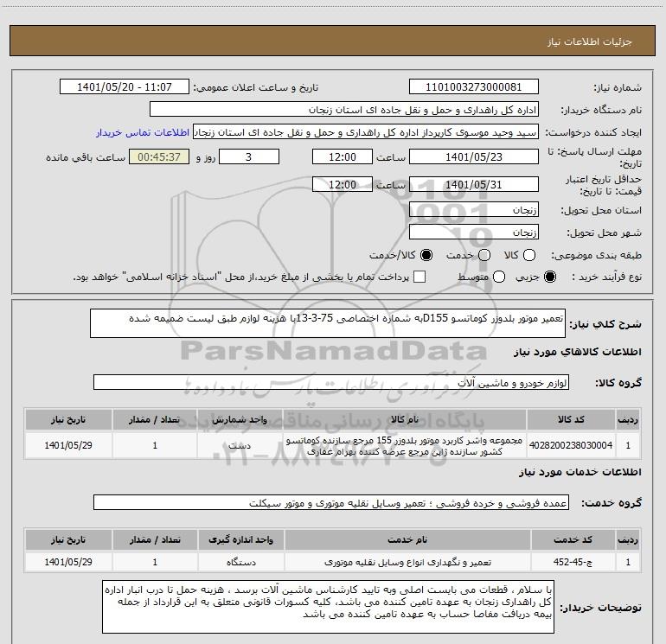
Task: Click the countdown timer 00:45:37
Action: click(159, 156)
